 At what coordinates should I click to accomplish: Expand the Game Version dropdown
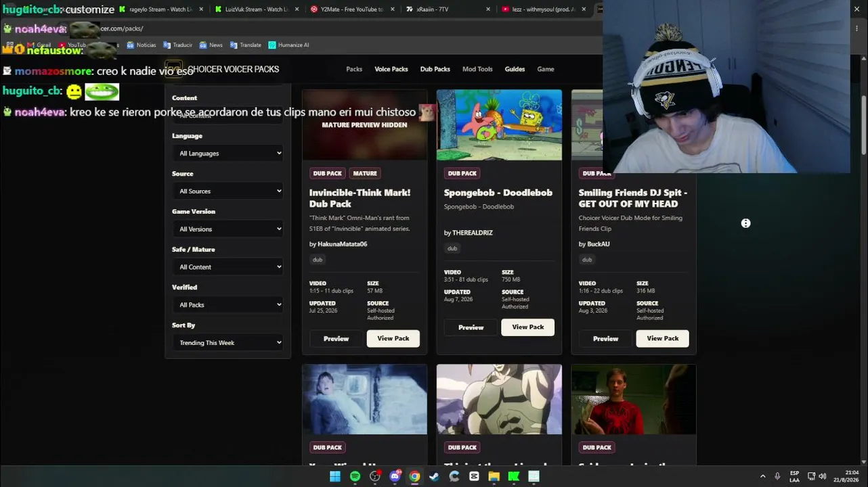click(x=227, y=229)
